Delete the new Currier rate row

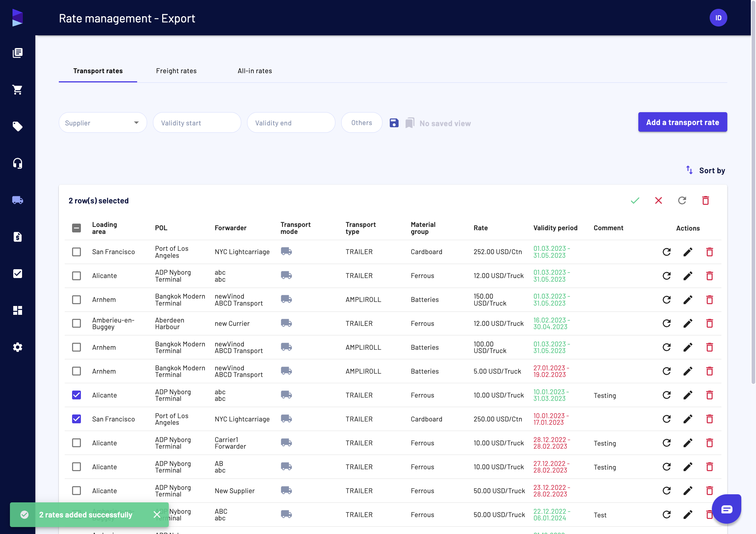pos(710,323)
